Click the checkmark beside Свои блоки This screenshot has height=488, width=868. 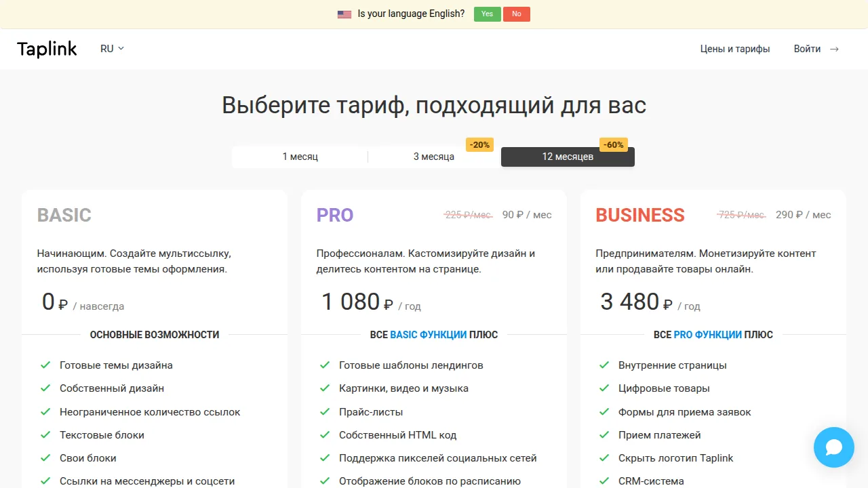pyautogui.click(x=45, y=458)
